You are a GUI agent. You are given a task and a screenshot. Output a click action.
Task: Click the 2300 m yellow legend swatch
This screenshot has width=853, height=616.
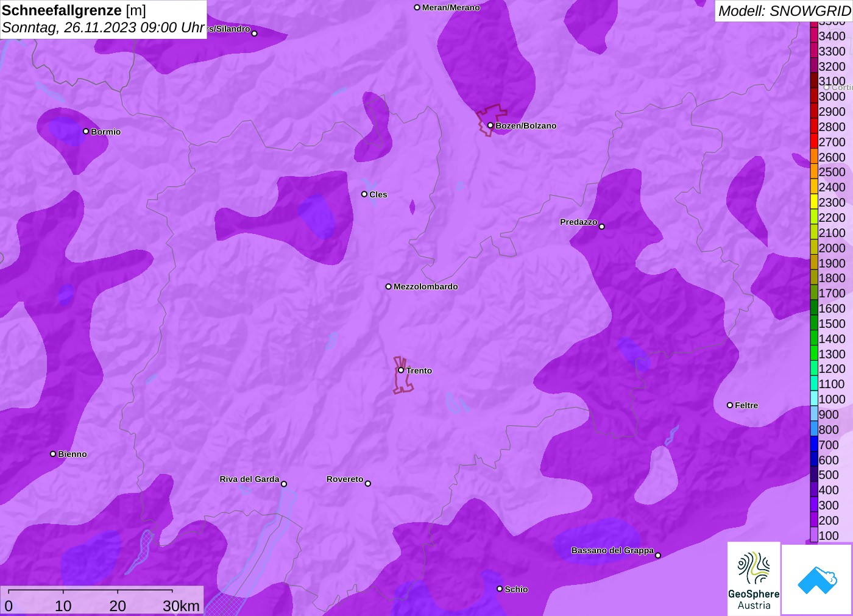(814, 202)
